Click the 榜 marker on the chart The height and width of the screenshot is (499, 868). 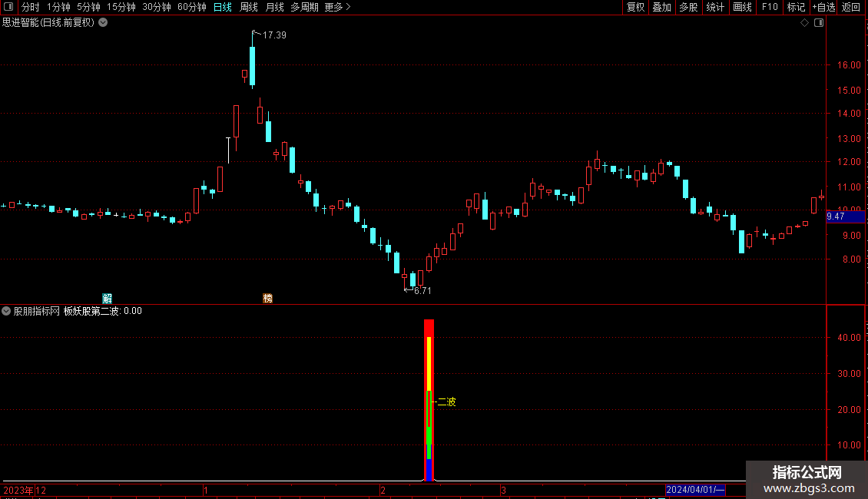pyautogui.click(x=267, y=299)
